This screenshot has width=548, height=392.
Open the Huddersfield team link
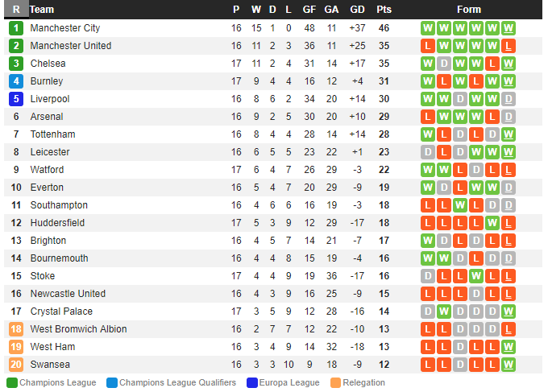[x=57, y=223]
